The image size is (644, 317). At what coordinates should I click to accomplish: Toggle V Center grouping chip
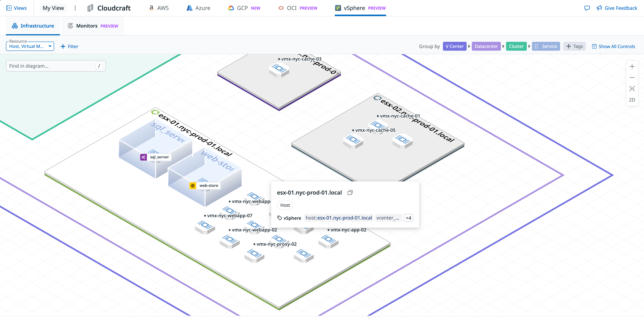click(x=455, y=46)
